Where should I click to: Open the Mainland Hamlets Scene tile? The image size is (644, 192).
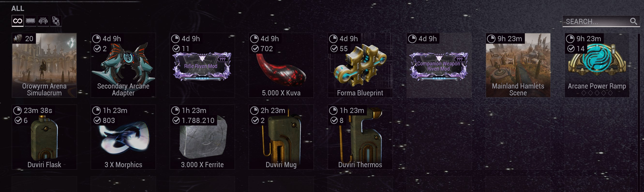click(x=518, y=65)
